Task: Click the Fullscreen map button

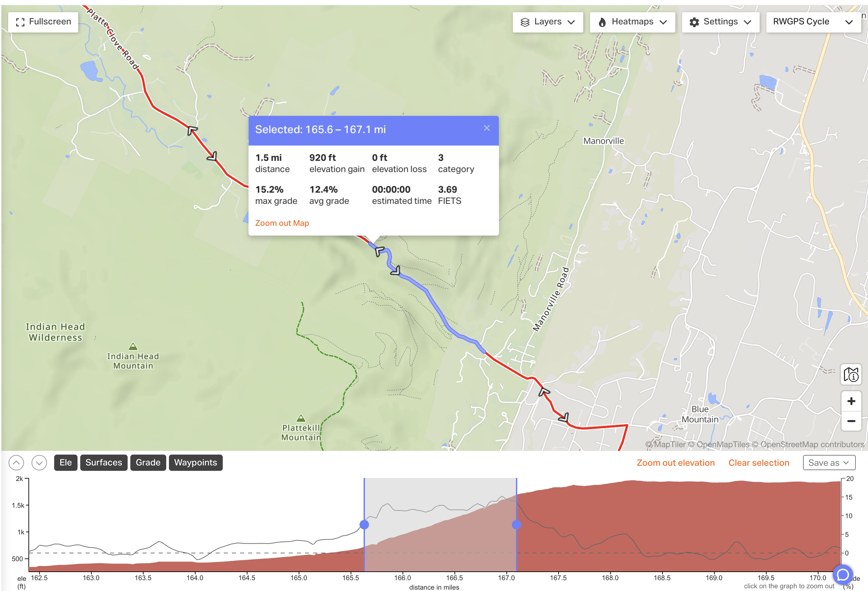Action: [43, 22]
